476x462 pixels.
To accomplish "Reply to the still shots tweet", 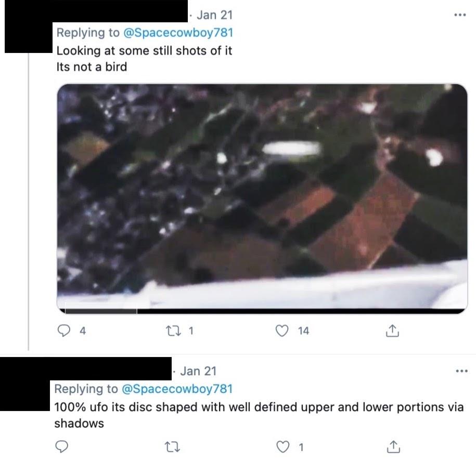I will [64, 331].
